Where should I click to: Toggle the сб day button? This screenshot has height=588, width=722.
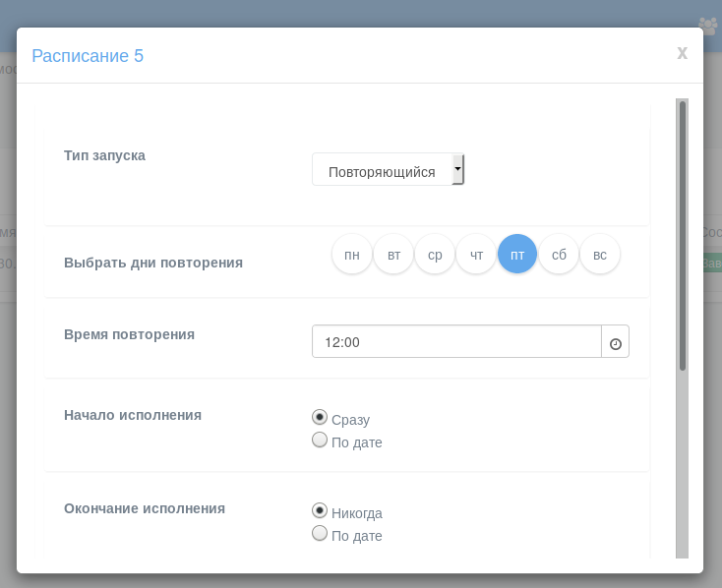click(x=559, y=254)
